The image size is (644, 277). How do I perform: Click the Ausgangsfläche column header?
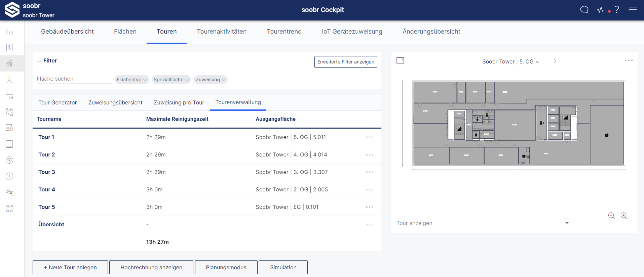pyautogui.click(x=275, y=119)
